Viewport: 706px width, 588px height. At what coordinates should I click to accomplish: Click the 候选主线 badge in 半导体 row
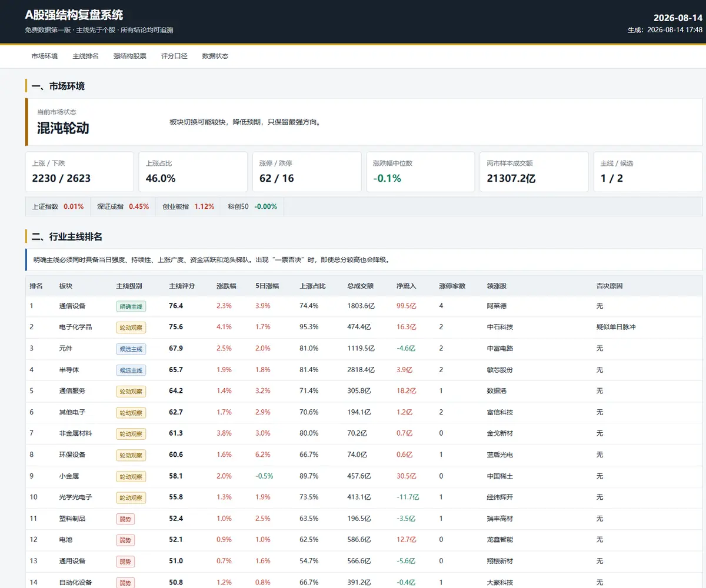coord(131,370)
